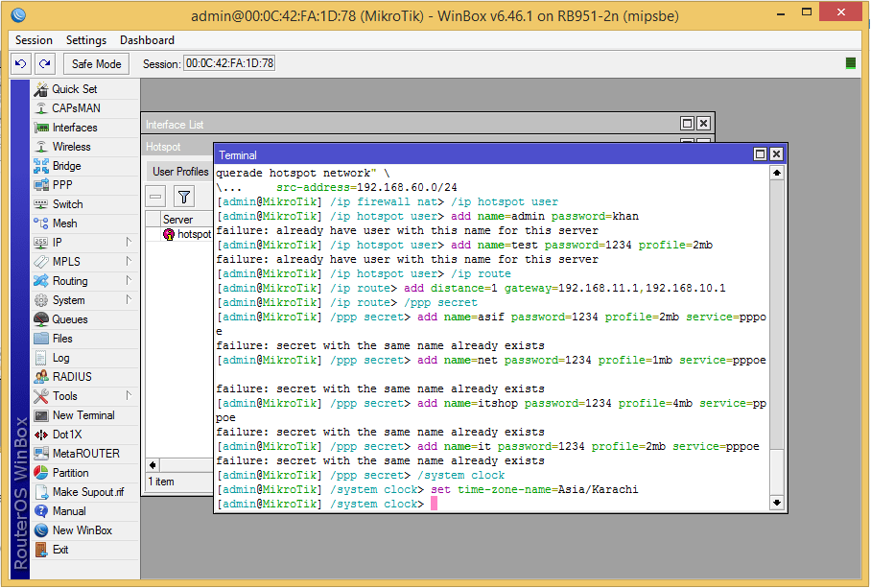The height and width of the screenshot is (588, 871).
Task: Click the minus remove button in Hotspot
Action: tap(155, 197)
